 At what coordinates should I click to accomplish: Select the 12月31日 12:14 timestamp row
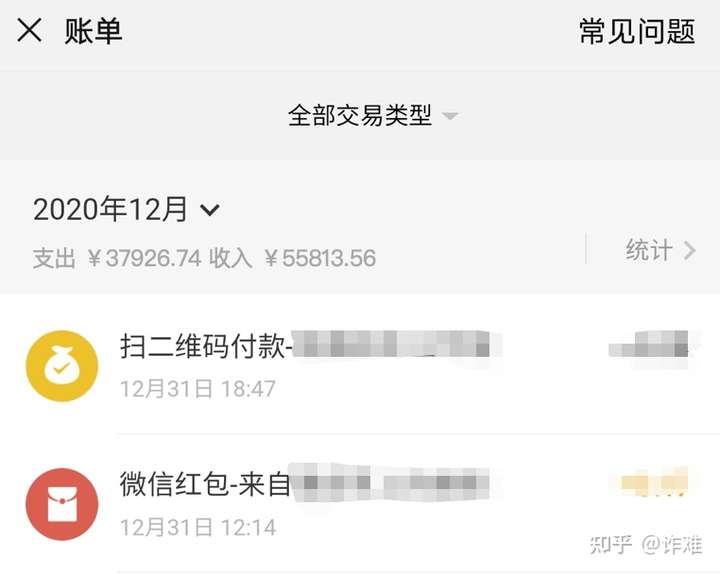[x=198, y=527]
